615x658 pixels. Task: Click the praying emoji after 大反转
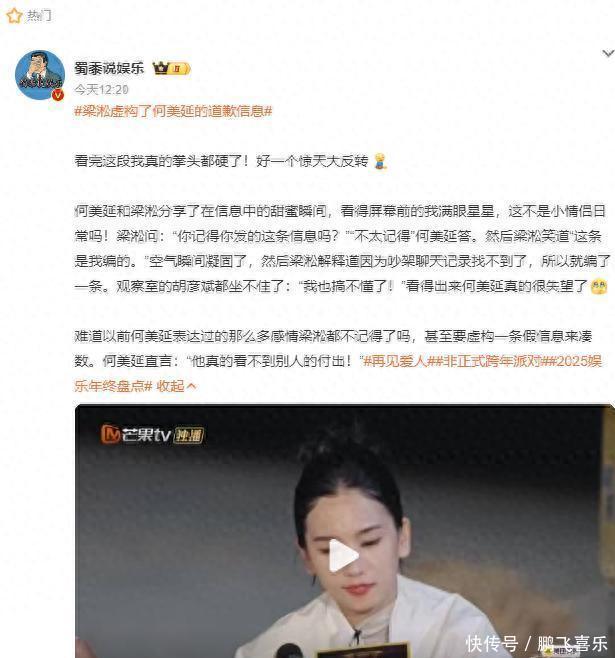coord(380,161)
